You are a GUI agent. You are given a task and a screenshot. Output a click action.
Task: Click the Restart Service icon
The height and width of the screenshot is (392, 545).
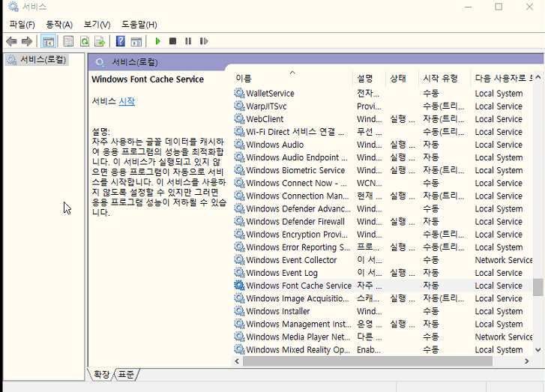(204, 41)
